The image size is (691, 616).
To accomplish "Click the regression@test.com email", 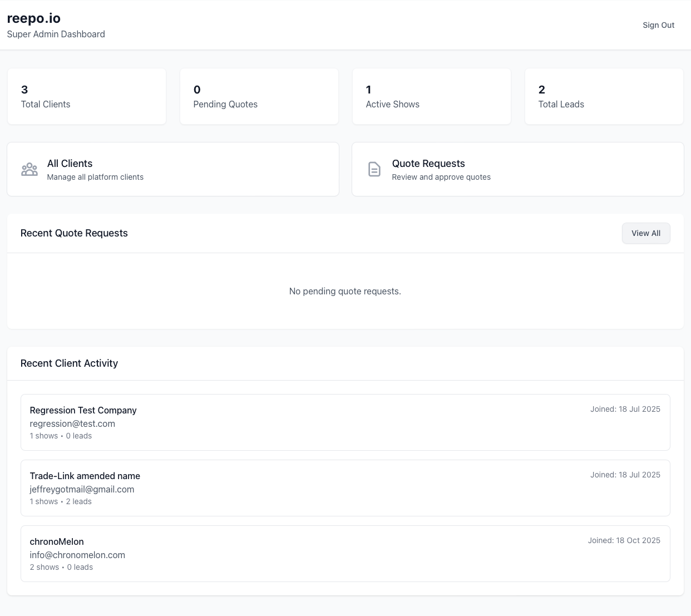I will 72,423.
